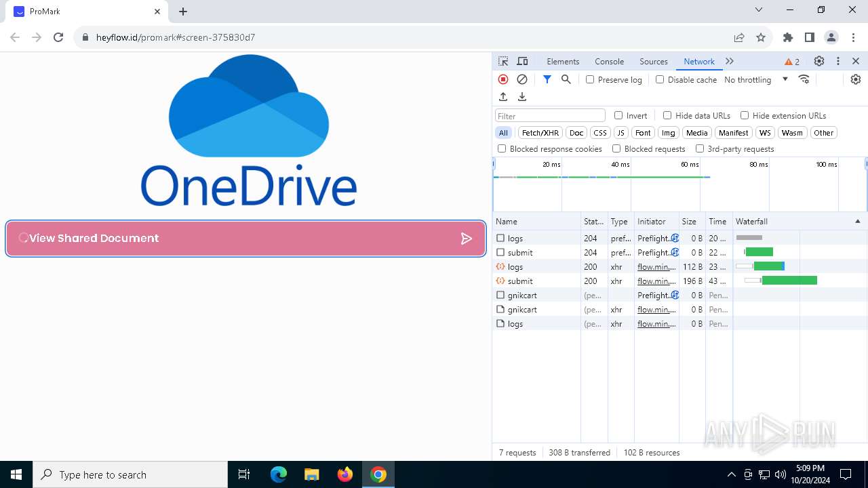Viewport: 868px width, 488px height.
Task: Select the Network tab
Action: coord(699,61)
